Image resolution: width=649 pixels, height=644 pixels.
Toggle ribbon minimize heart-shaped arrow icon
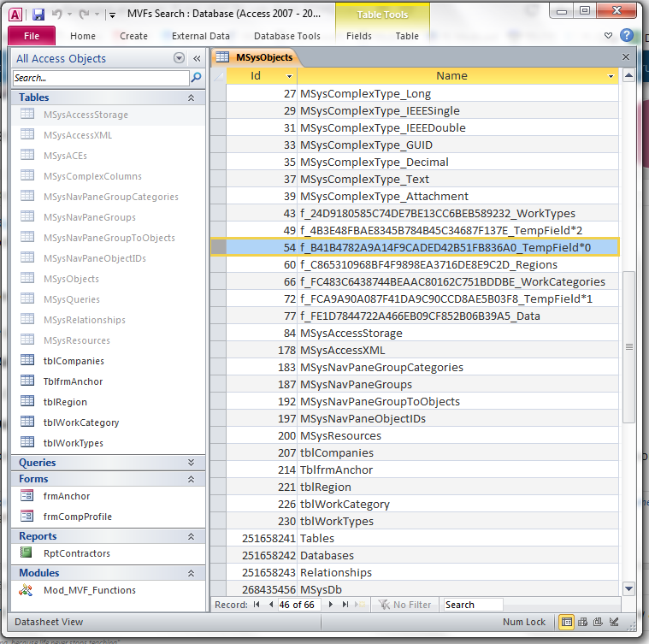(608, 36)
